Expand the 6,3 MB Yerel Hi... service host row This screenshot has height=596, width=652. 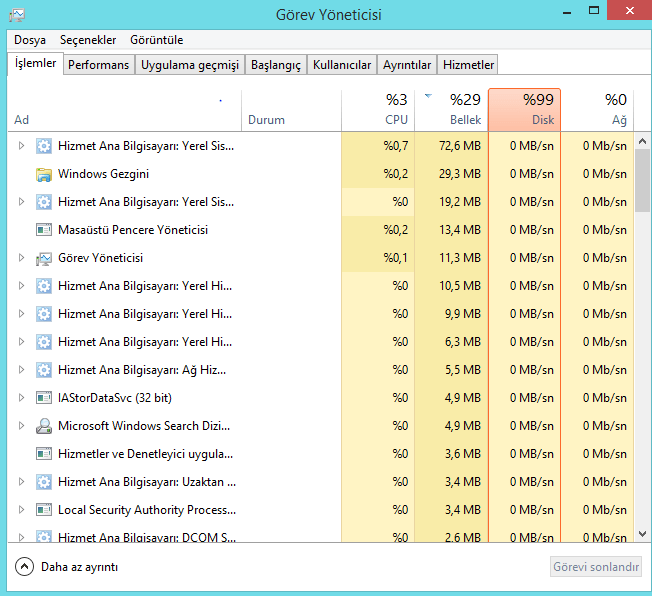(x=21, y=342)
